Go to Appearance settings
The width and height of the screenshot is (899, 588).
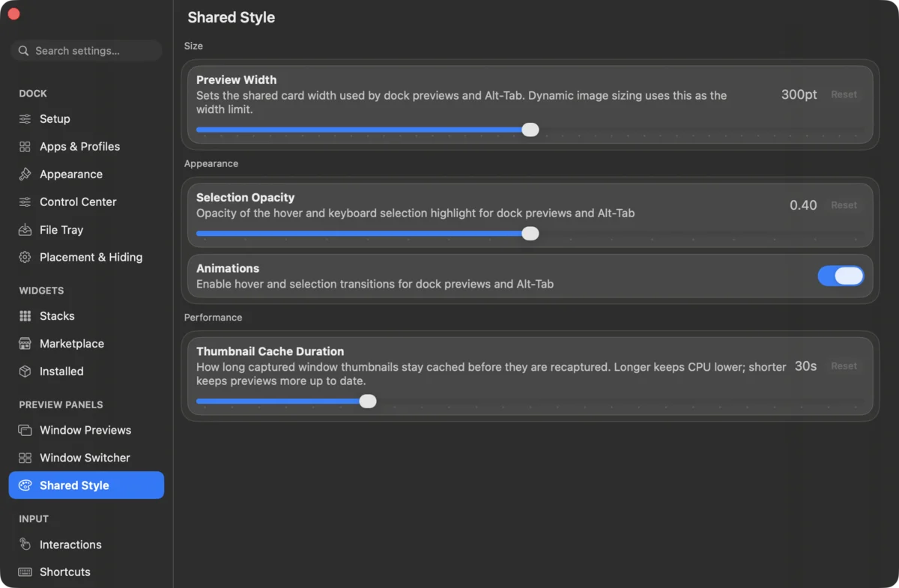point(86,175)
